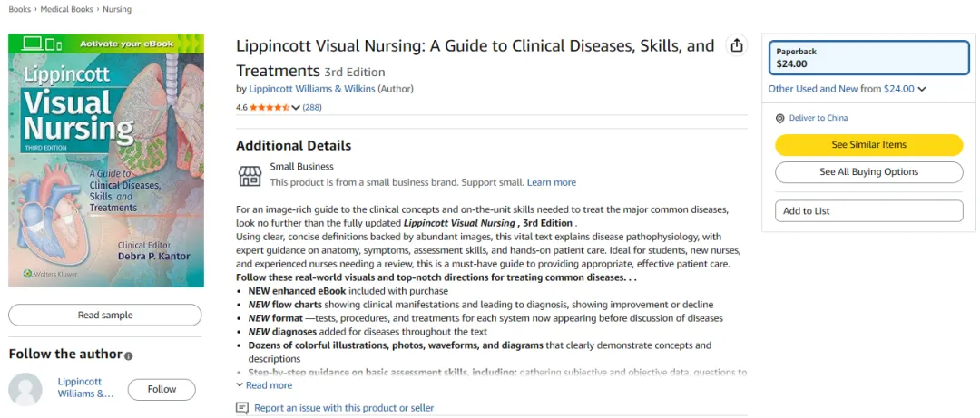
Task: Open the Books breadcrumb category
Action: pos(19,9)
